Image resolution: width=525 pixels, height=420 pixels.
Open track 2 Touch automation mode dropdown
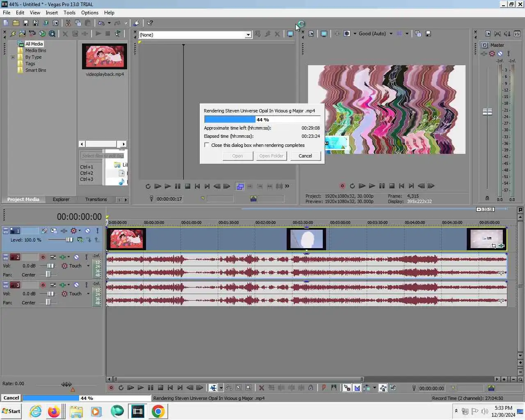88,266
